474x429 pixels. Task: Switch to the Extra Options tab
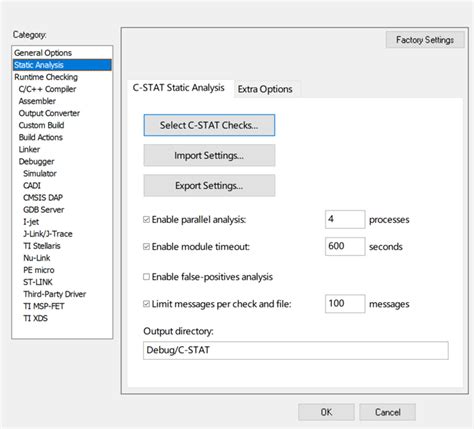pyautogui.click(x=265, y=89)
